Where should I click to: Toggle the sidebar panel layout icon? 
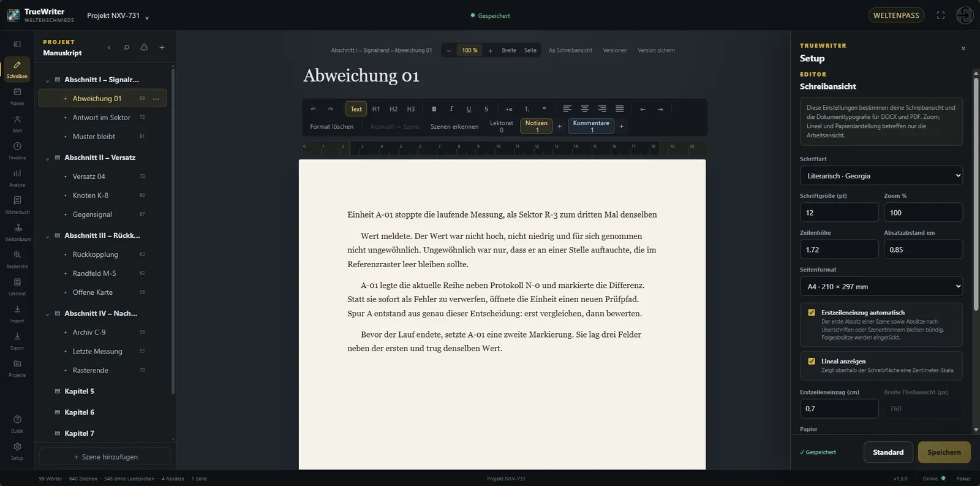pos(17,44)
